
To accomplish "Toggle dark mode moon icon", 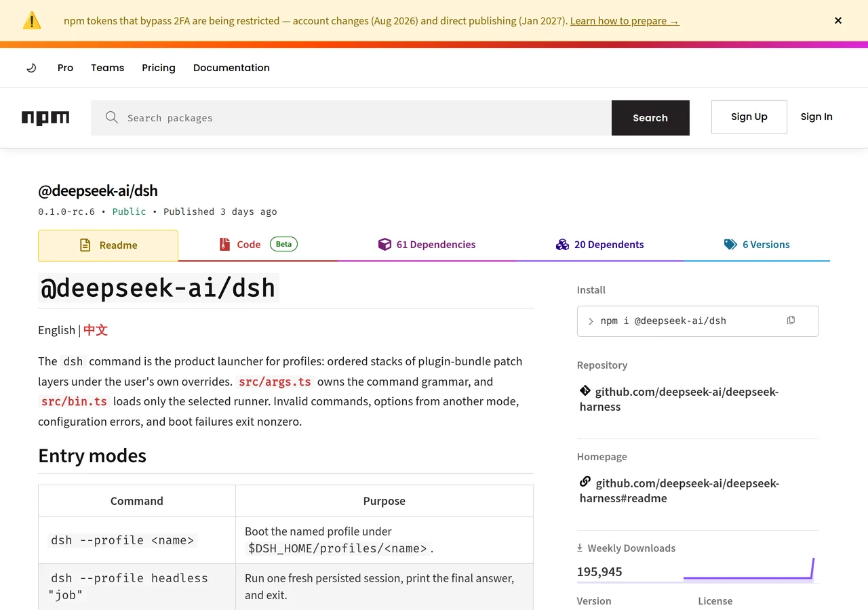I will click(x=31, y=68).
